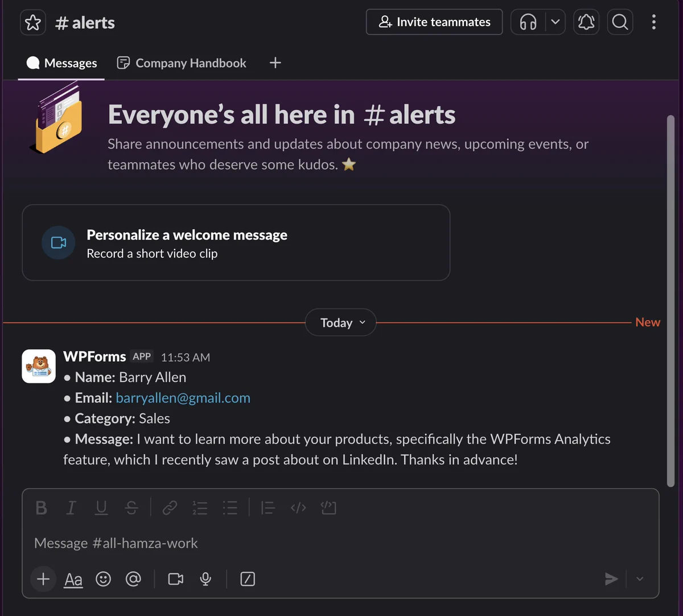
Task: Insert a code block
Action: 328,507
